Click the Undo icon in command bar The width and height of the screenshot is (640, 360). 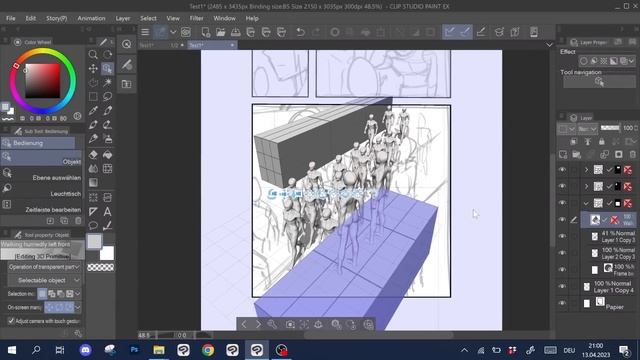pyautogui.click(x=300, y=32)
